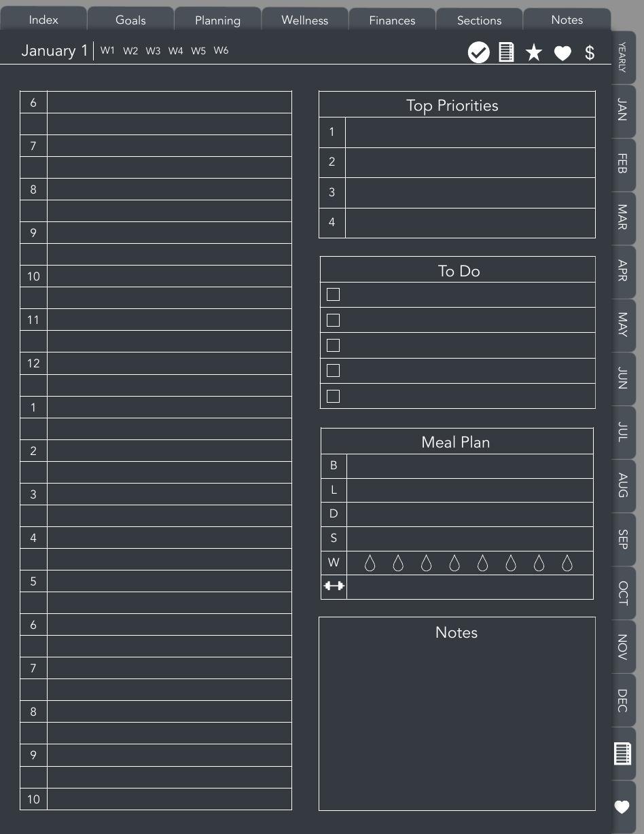Mark the sixth water drop in row W
This screenshot has height=834, width=644.
(511, 563)
